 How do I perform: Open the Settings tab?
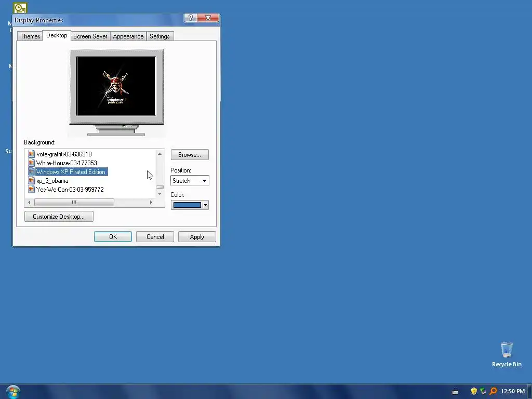[159, 36]
